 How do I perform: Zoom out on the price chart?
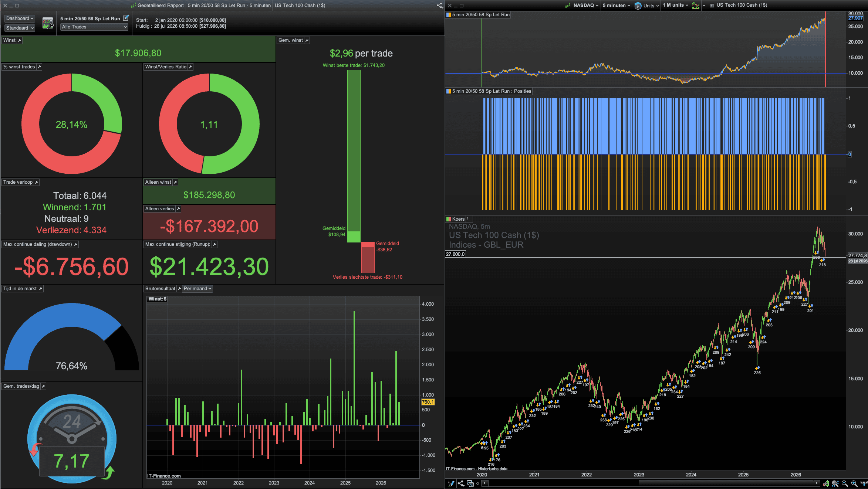coord(845,483)
